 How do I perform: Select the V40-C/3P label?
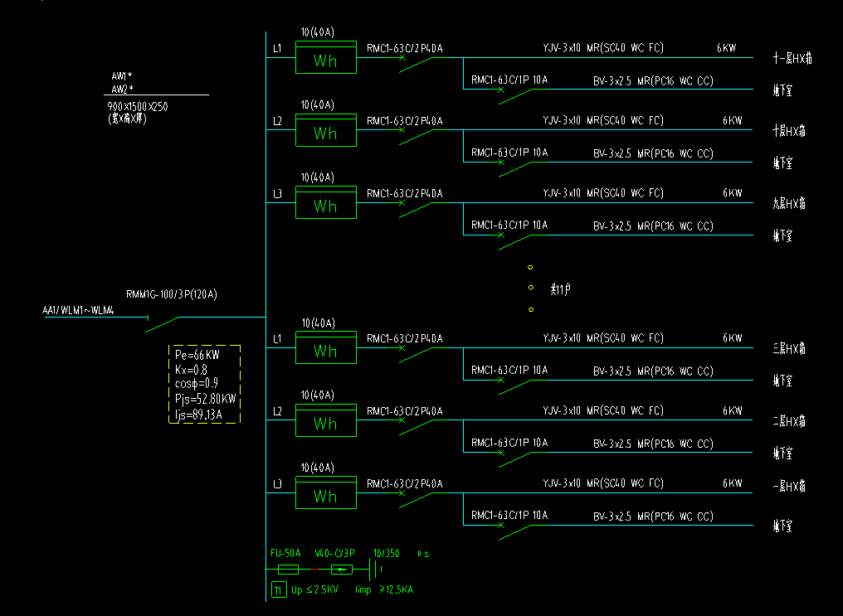point(334,553)
